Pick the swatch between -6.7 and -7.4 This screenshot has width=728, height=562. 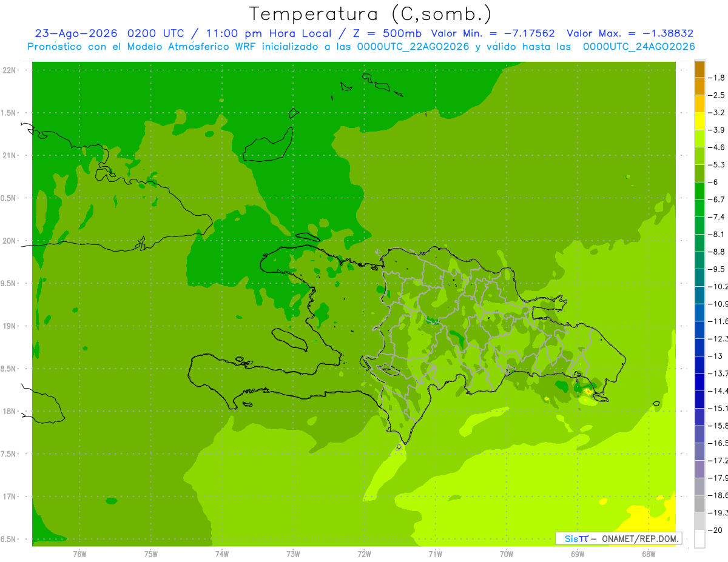[x=699, y=208]
